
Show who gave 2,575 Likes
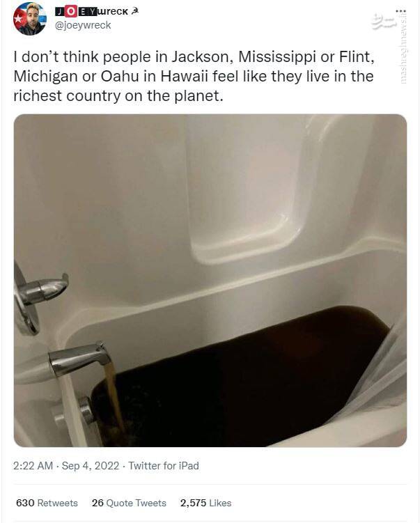(x=206, y=503)
